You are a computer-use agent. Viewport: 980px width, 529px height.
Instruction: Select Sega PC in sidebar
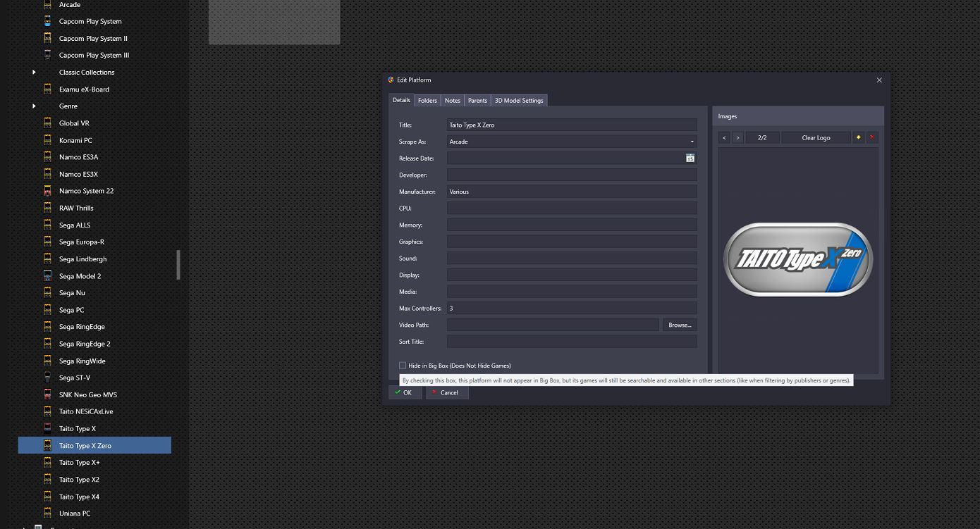[x=71, y=310]
